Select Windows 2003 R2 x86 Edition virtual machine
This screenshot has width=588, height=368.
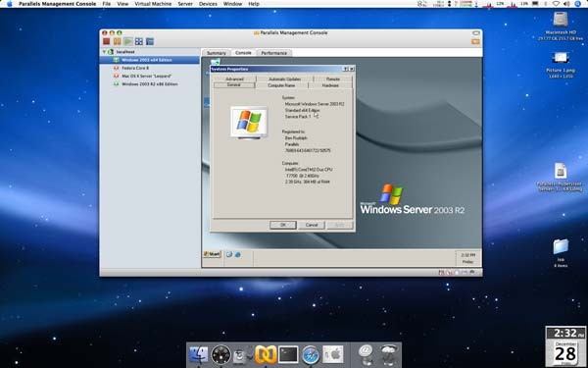[150, 84]
